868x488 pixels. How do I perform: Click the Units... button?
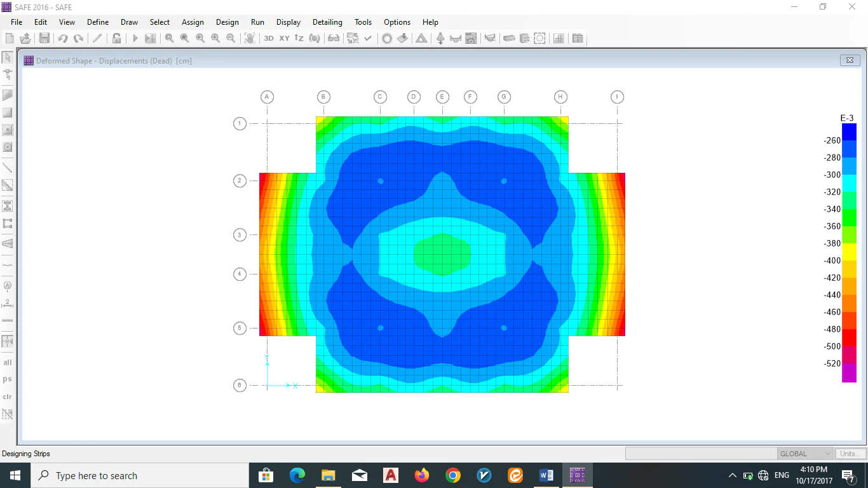point(851,454)
